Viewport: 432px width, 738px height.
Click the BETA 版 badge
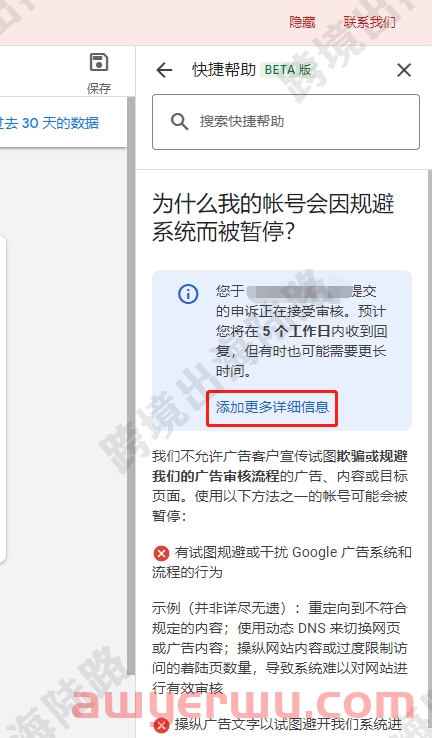pyautogui.click(x=288, y=70)
